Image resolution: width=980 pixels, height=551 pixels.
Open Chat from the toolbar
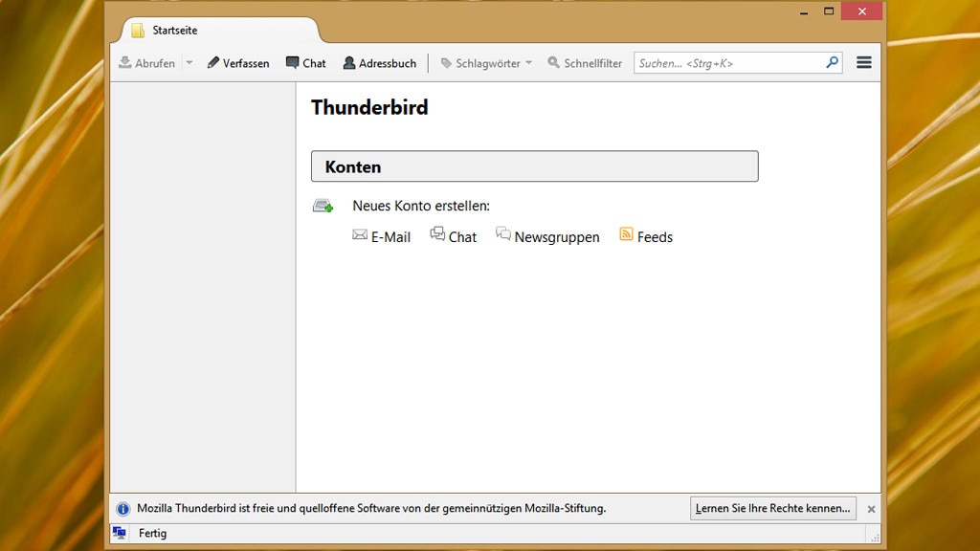306,63
